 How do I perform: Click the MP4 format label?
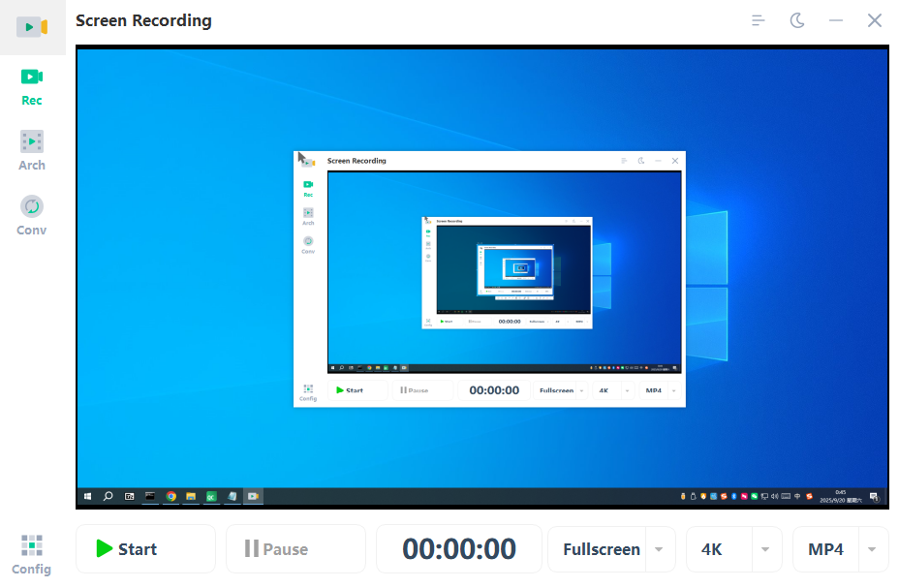[x=825, y=549]
